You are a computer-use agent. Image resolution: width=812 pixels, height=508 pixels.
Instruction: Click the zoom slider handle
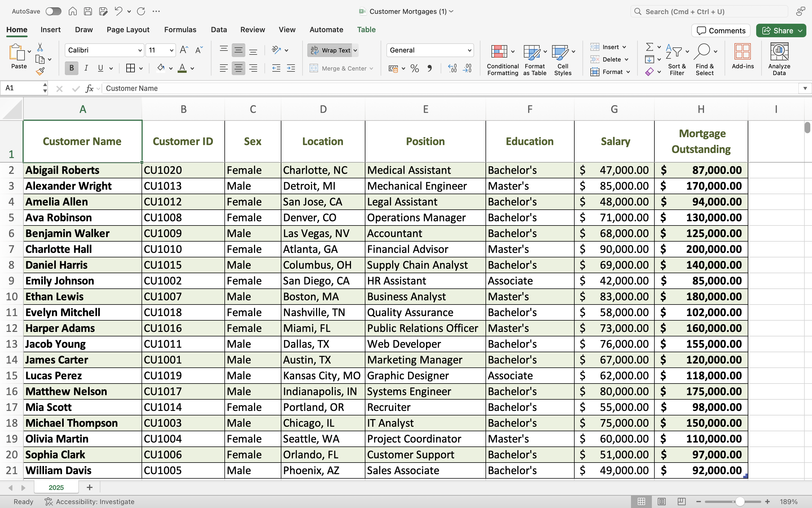point(740,502)
